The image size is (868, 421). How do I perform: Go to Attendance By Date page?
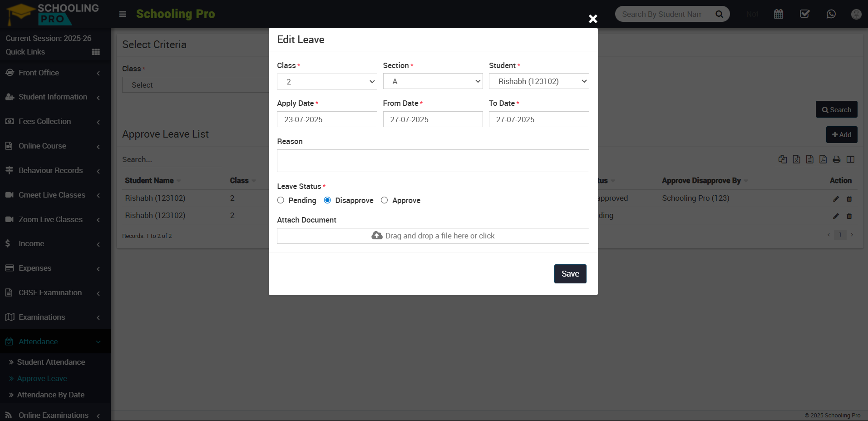click(x=50, y=395)
